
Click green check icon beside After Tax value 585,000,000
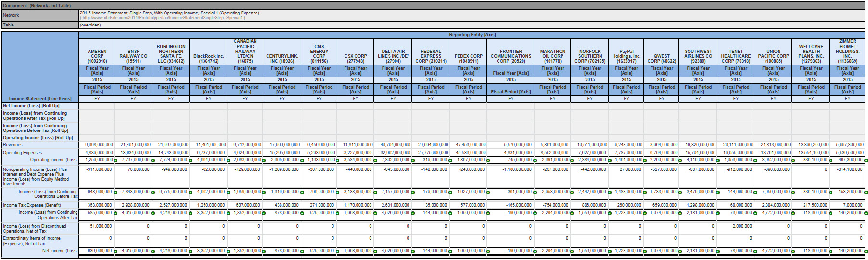coord(115,213)
